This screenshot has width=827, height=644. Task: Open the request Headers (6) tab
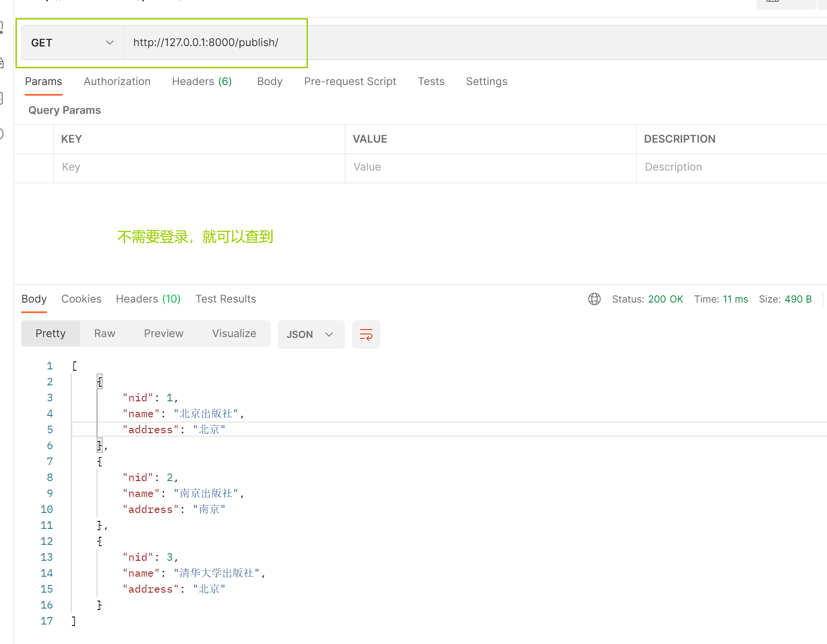coord(202,81)
